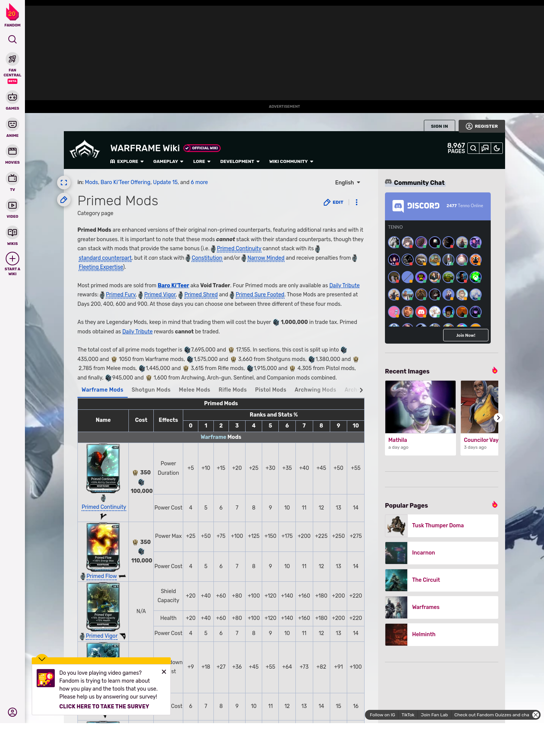This screenshot has height=756, width=544.
Task: Click Join Fan Lab link
Action: point(434,715)
